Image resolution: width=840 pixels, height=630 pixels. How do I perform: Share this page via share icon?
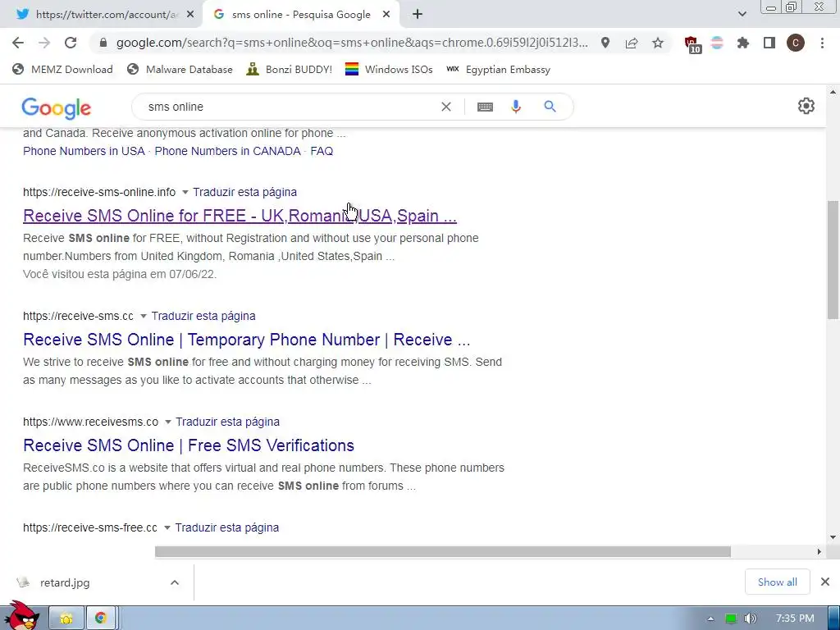(632, 43)
